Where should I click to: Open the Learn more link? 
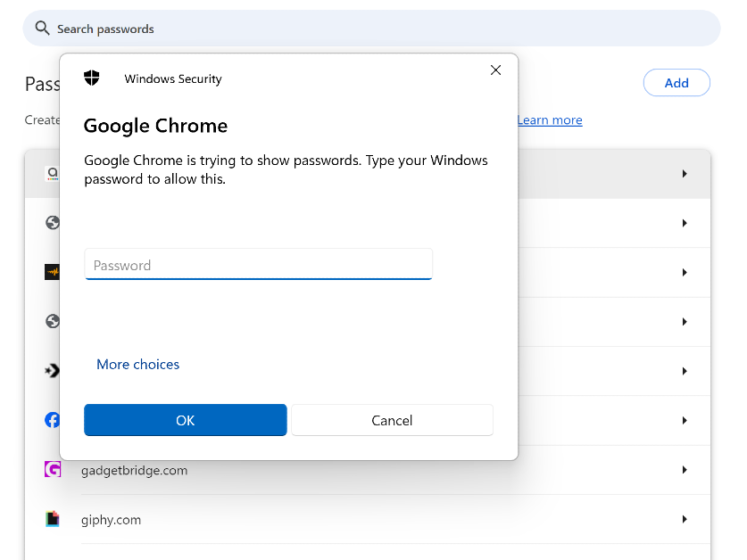[x=550, y=120]
